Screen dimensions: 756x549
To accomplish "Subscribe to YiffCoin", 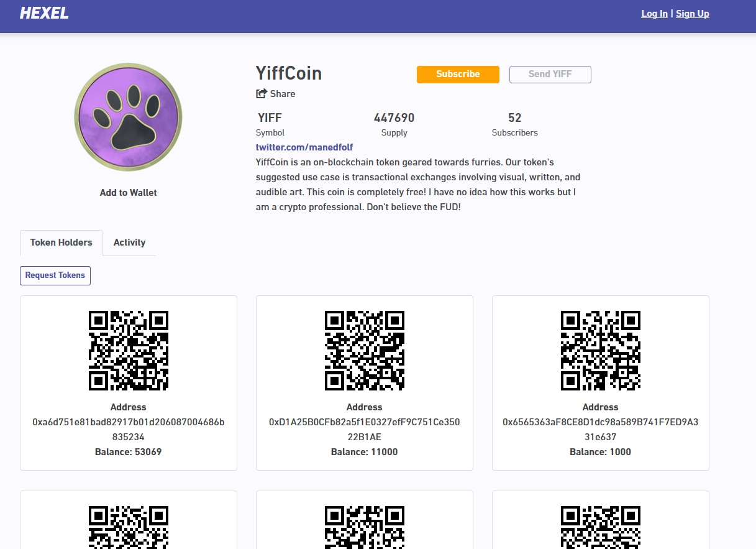I will point(458,74).
